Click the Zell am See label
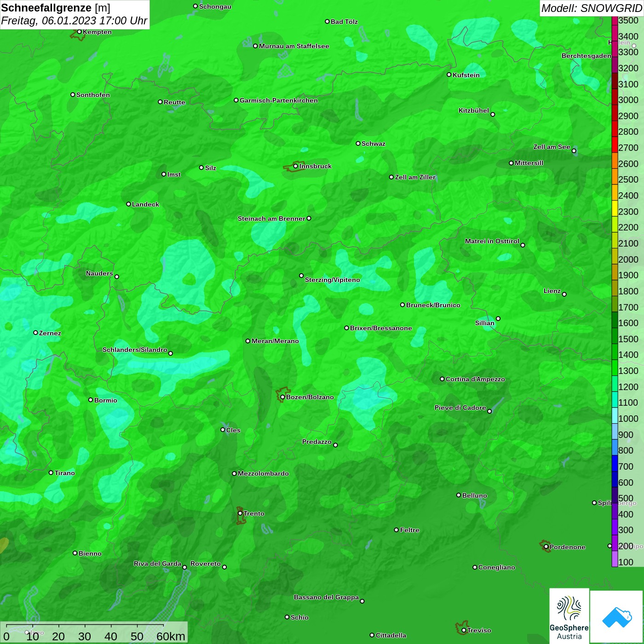The image size is (644, 644). click(552, 147)
